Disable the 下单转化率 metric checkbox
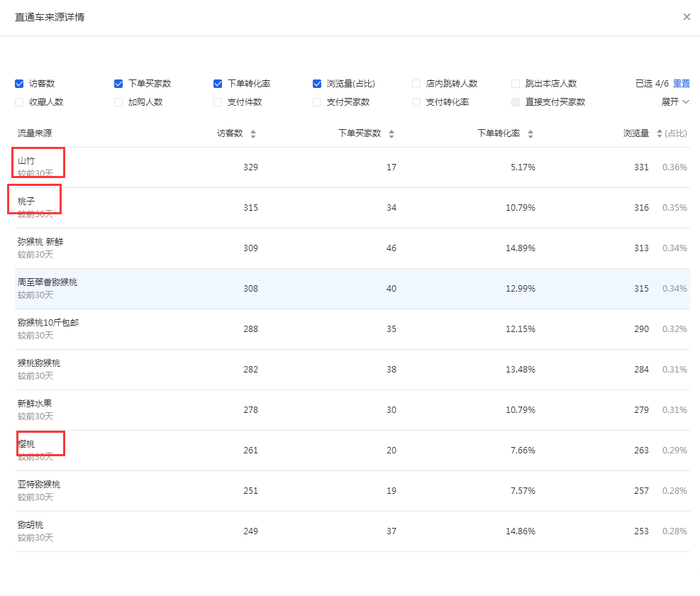The image size is (700, 596). pos(218,84)
